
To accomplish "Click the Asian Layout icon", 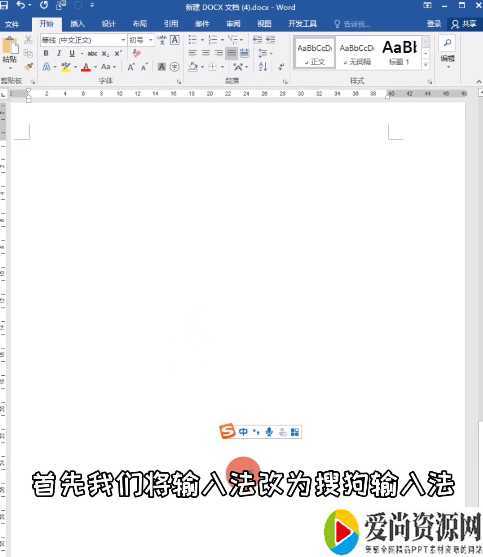I will 238,67.
